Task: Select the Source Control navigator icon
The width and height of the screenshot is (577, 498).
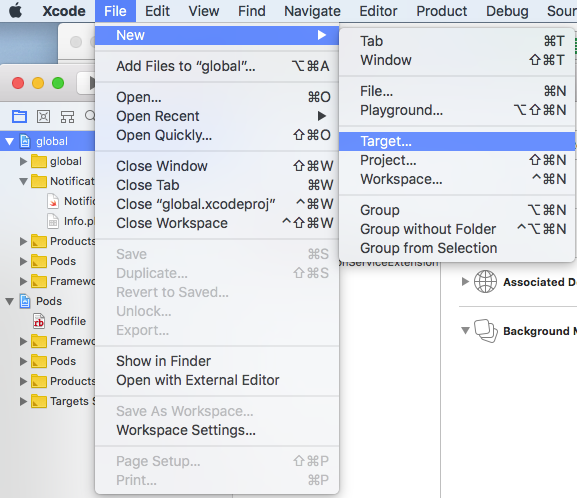Action: tap(43, 117)
